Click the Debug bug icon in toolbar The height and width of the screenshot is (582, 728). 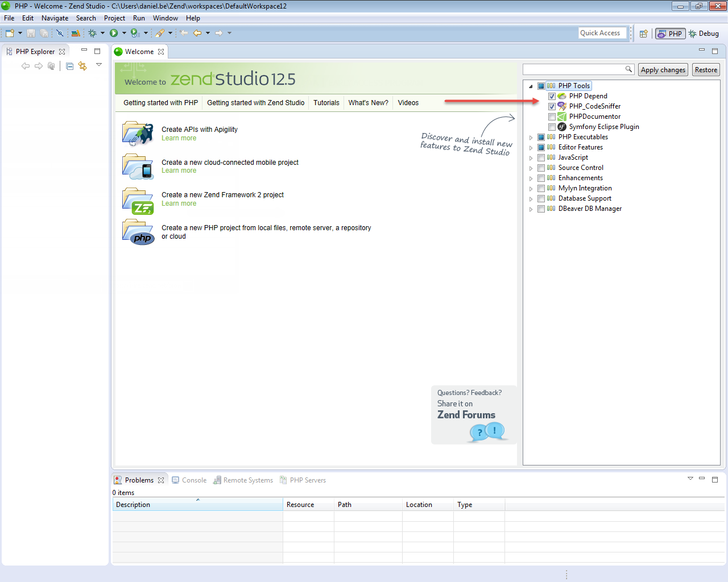click(x=92, y=33)
